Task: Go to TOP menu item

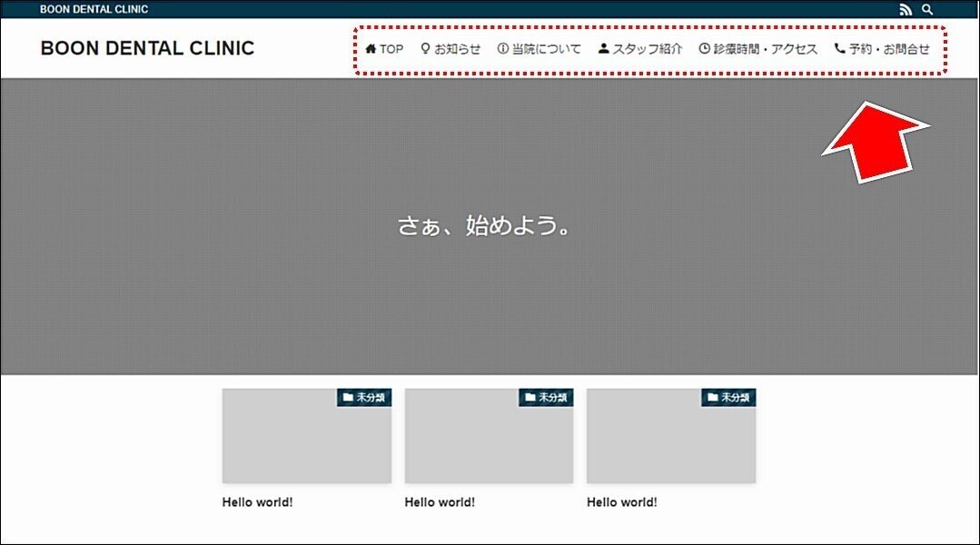Action: coord(384,49)
